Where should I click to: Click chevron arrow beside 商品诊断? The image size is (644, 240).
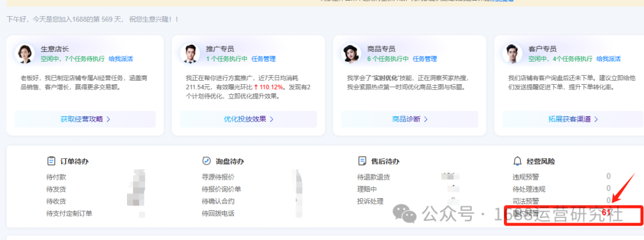(x=426, y=119)
